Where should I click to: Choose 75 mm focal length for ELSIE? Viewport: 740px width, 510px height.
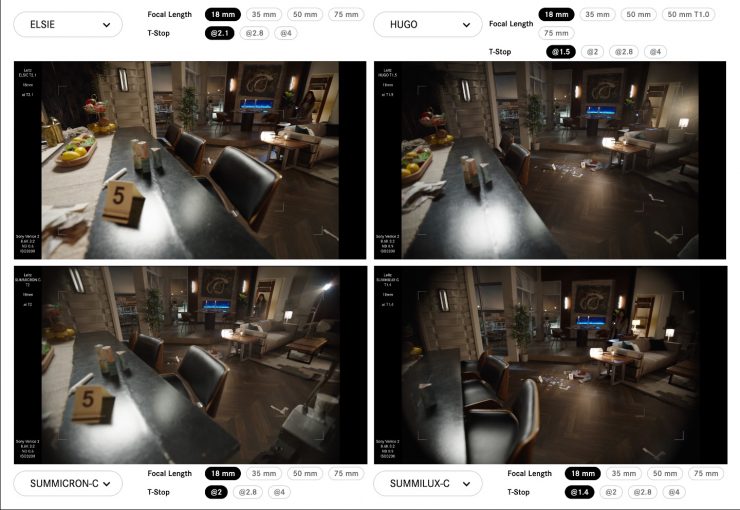tap(345, 15)
